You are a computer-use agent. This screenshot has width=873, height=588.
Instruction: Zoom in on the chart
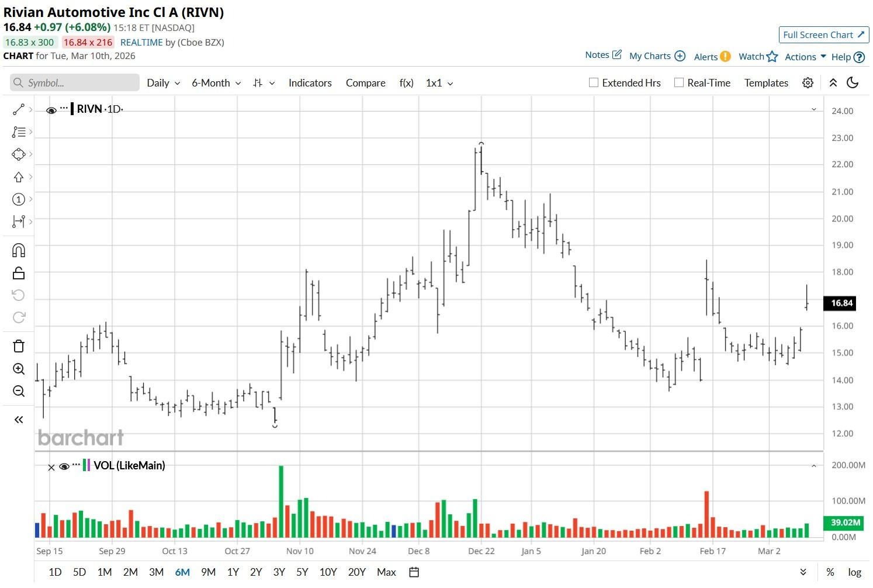(18, 369)
